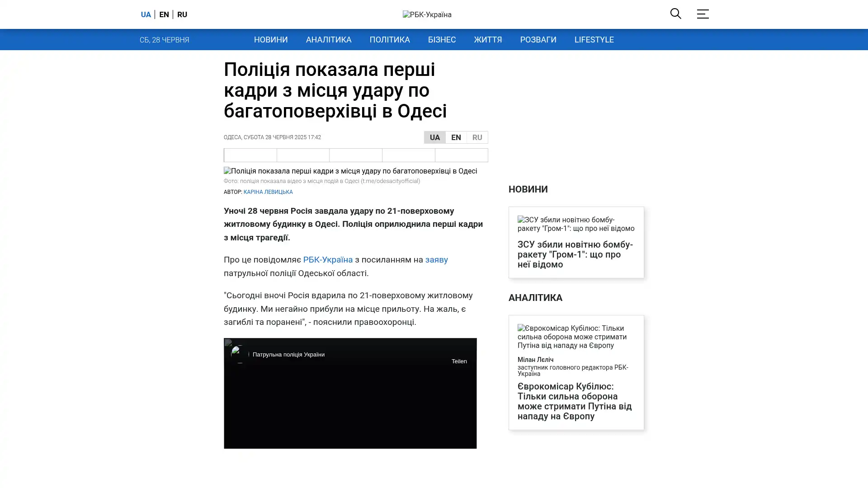Select UA in the site header
This screenshot has height=488, width=868.
click(x=146, y=14)
